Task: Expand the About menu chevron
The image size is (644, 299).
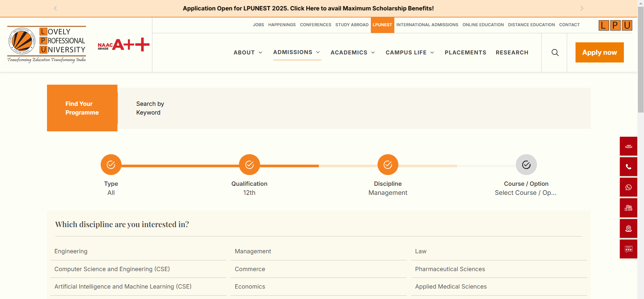Action: tap(260, 53)
